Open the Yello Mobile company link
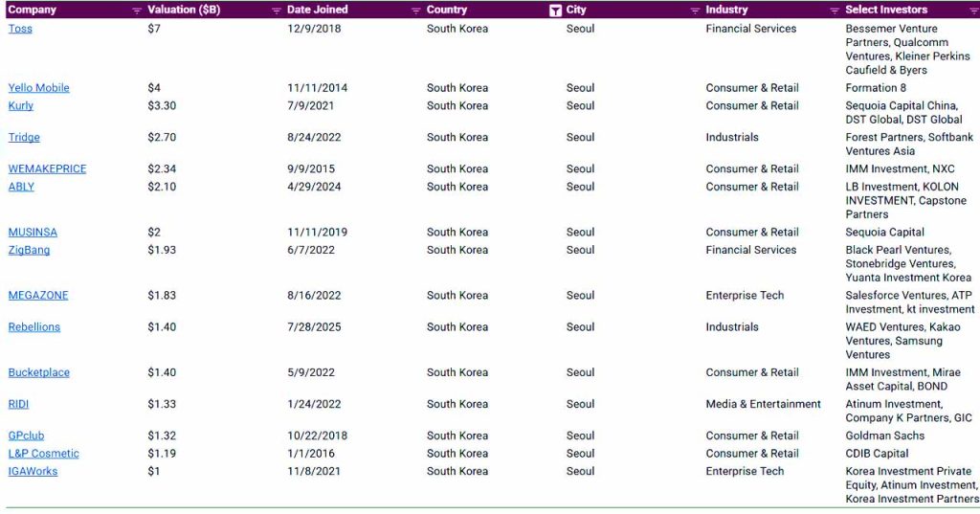Screen dimensions: 980x514 38,88
